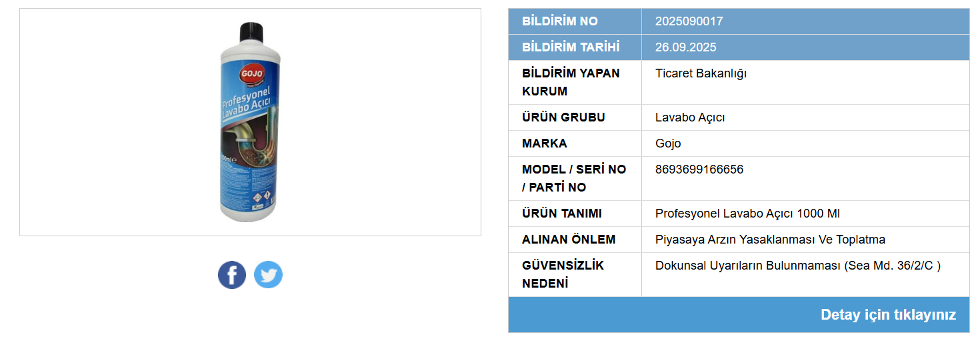Click the "Ticaret Bakanlığı" institution text
980x341 pixels.
[x=701, y=73]
